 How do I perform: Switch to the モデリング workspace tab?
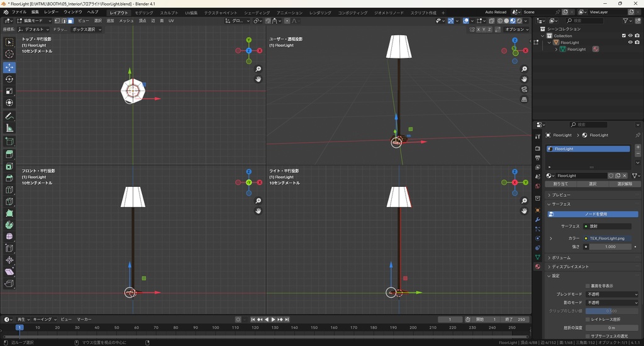[x=144, y=13]
